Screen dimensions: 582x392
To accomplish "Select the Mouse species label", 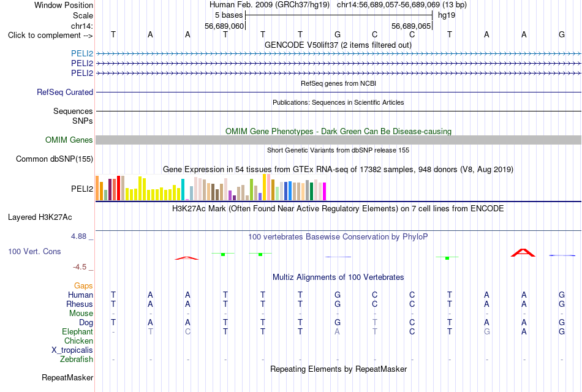I will [81, 314].
